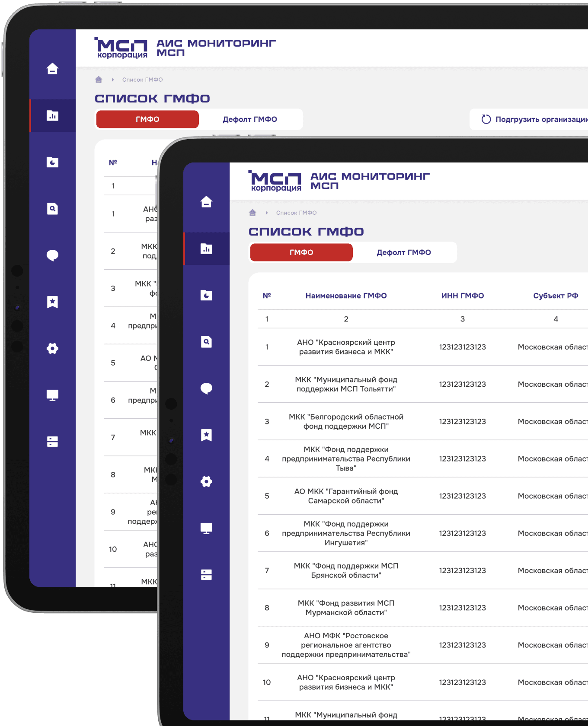
Task: Open the document search icon in front tablet sidebar
Action: (206, 342)
